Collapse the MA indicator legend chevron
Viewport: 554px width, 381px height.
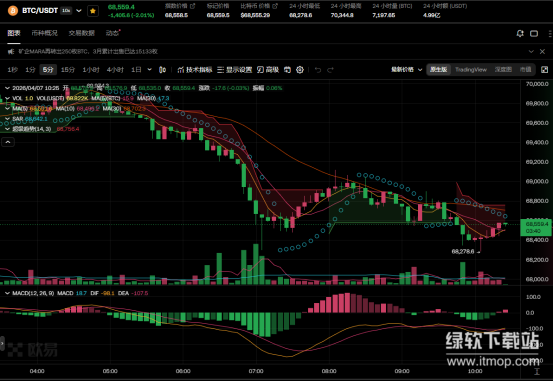tap(7, 109)
